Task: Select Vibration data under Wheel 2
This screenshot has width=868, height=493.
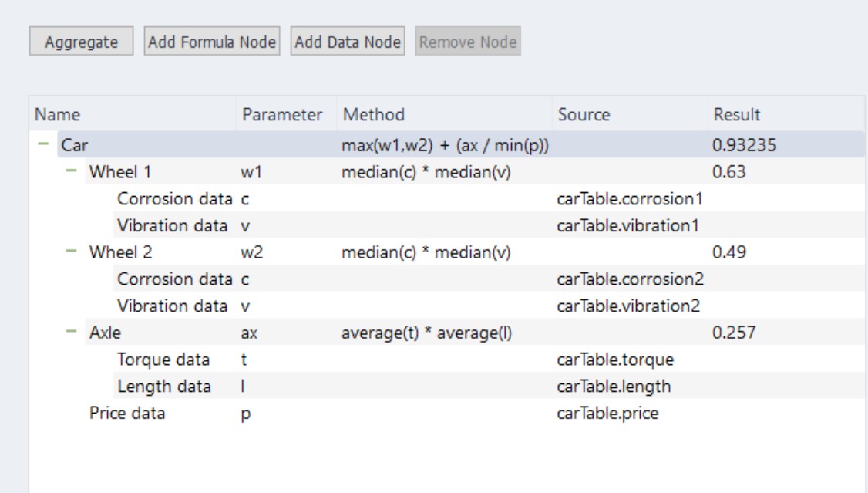Action: [172, 306]
